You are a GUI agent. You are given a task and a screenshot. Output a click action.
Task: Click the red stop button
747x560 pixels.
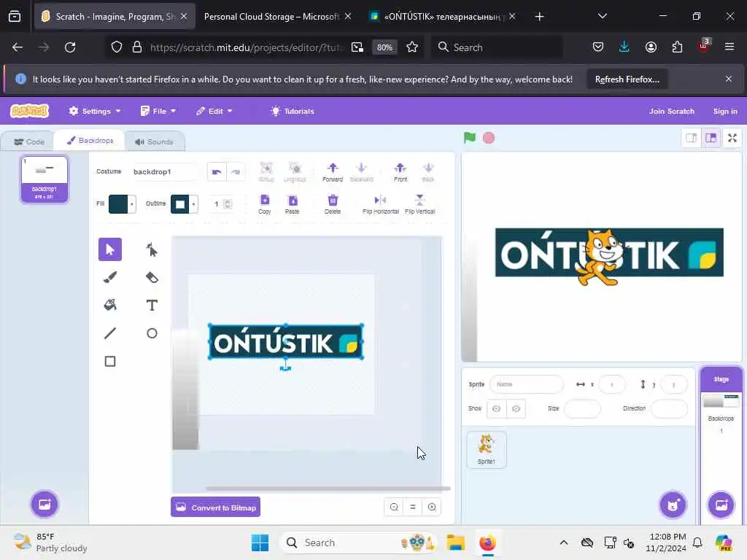(x=489, y=138)
